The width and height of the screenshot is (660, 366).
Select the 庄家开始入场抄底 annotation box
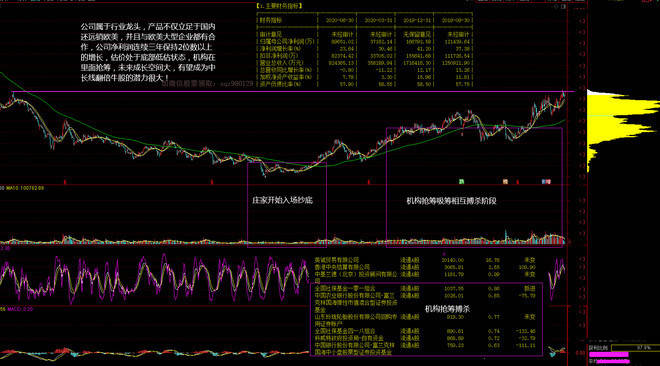[x=287, y=205]
